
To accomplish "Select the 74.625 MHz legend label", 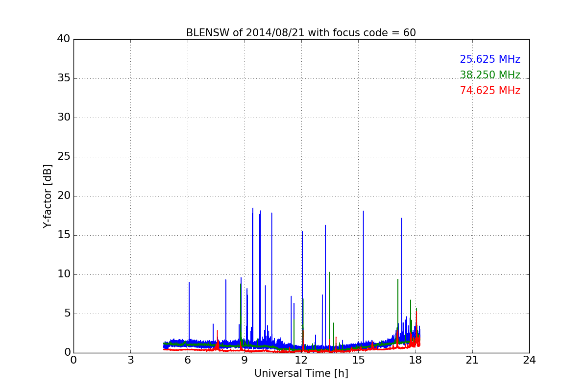I will click(490, 91).
